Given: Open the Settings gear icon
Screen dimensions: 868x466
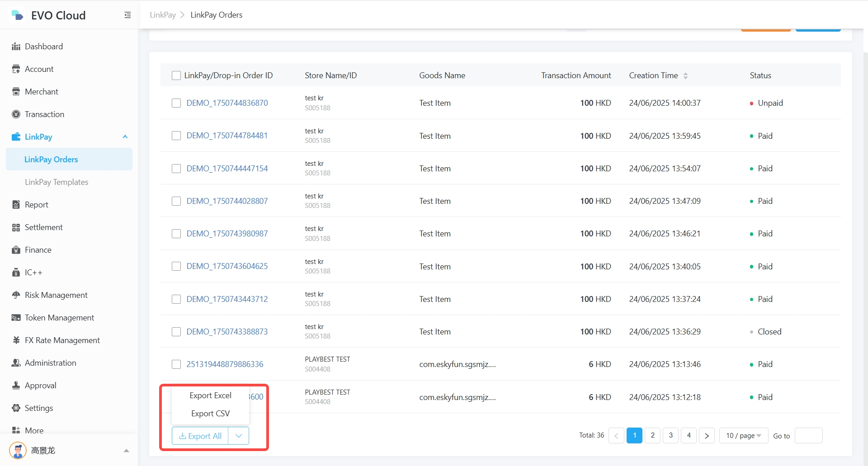Looking at the screenshot, I should (x=16, y=408).
